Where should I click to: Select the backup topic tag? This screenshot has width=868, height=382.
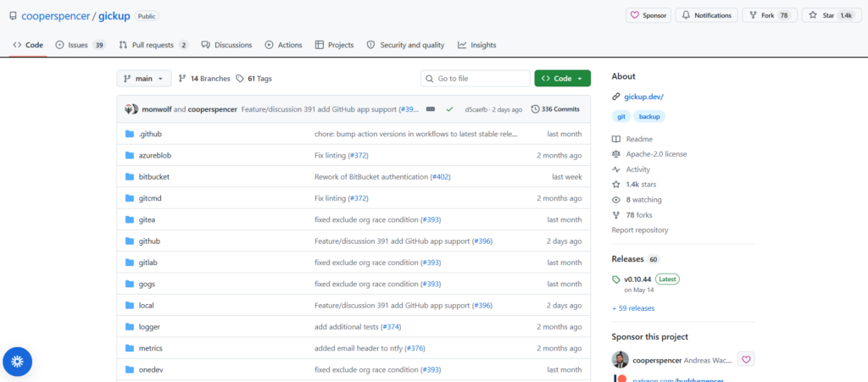click(x=649, y=117)
